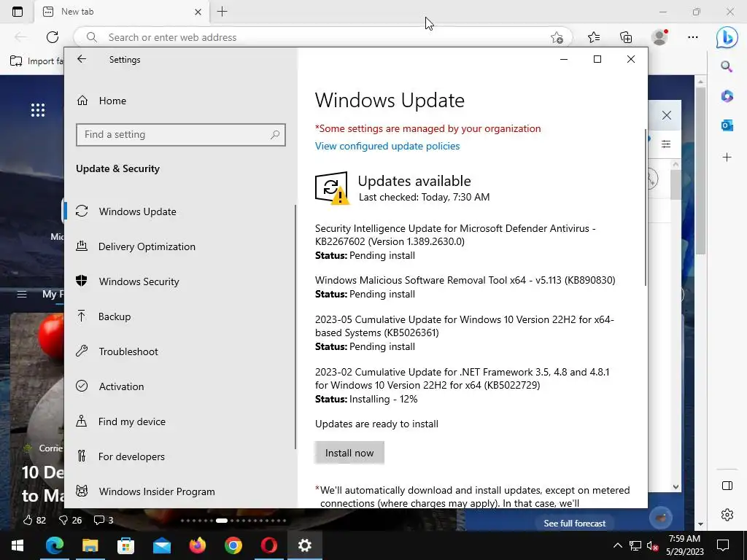Viewport: 747px width, 560px height.
Task: Open Bing chat sidebar button
Action: tap(727, 37)
